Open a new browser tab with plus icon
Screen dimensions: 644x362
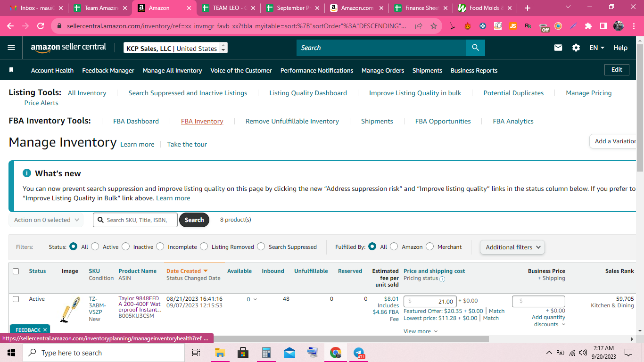[x=527, y=8]
